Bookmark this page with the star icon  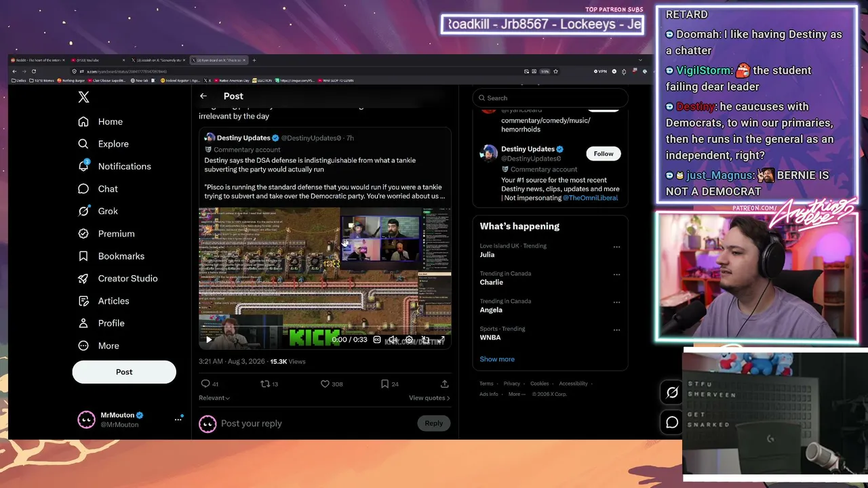pos(555,71)
